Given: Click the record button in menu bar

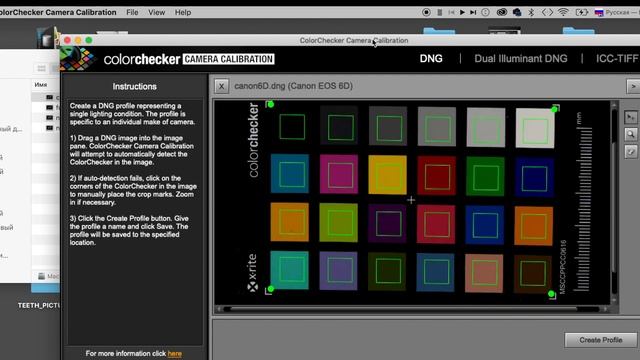Looking at the screenshot, I should tap(426, 12).
